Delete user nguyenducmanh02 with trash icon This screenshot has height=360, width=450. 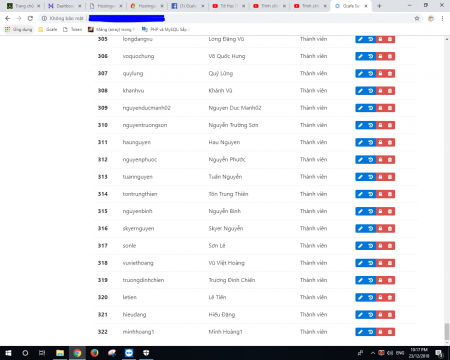(x=390, y=108)
